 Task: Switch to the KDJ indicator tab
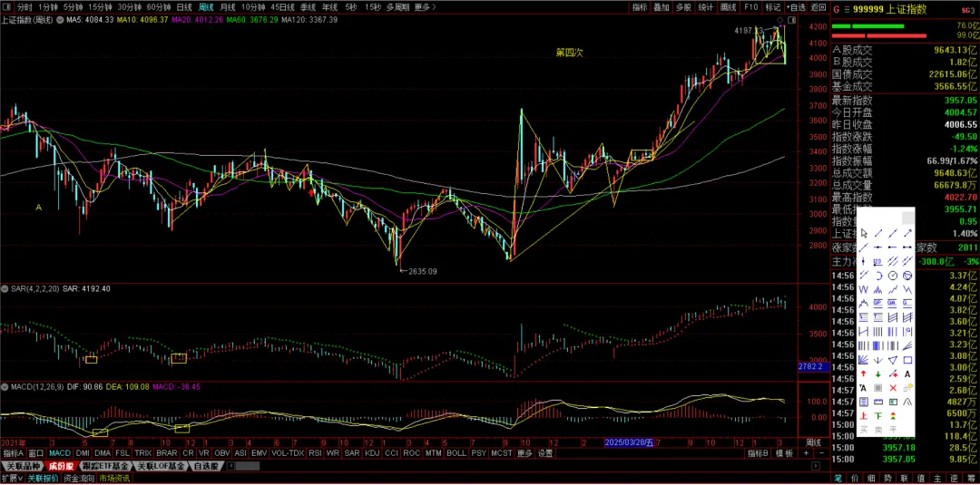tap(372, 453)
